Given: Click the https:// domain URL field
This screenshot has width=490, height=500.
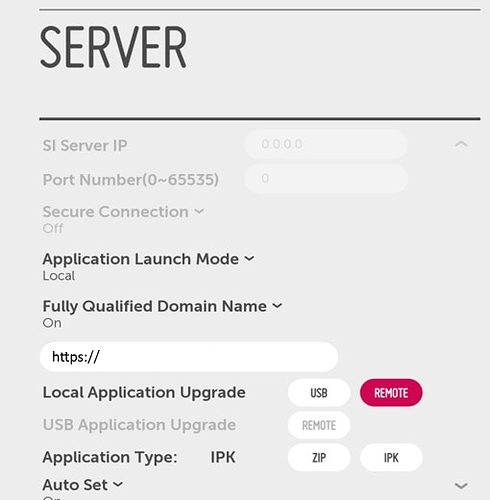Looking at the screenshot, I should [189, 357].
